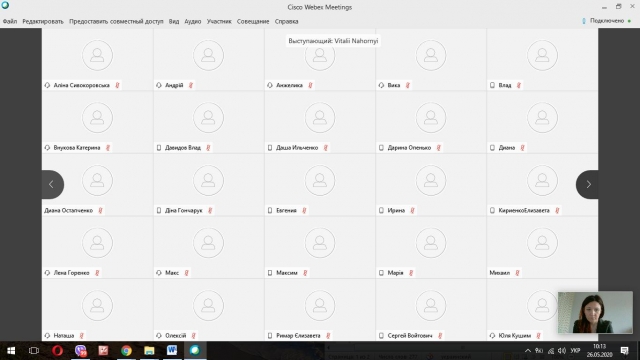This screenshot has width=640, height=360.
Task: Click participant name Сергей Войтович
Action: [410, 336]
